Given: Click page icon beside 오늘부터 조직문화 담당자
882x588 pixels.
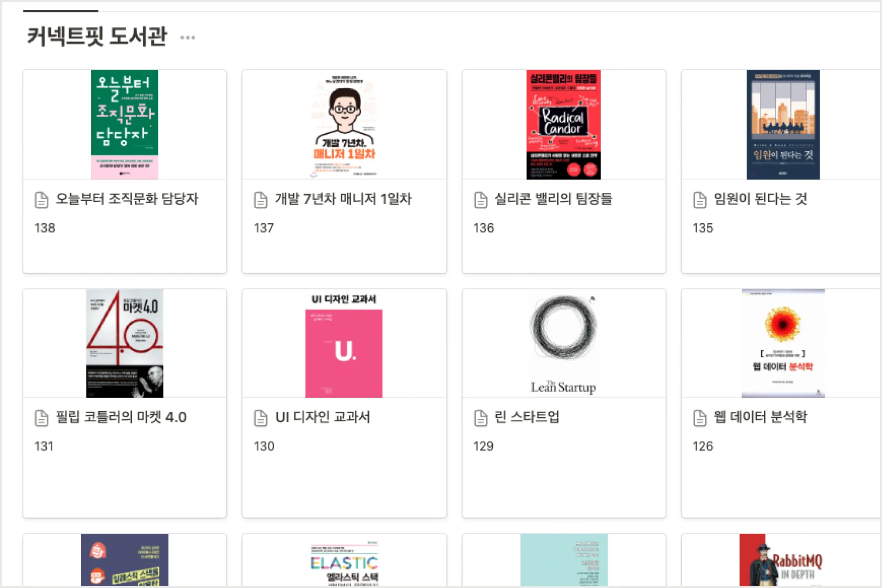Looking at the screenshot, I should [x=41, y=199].
